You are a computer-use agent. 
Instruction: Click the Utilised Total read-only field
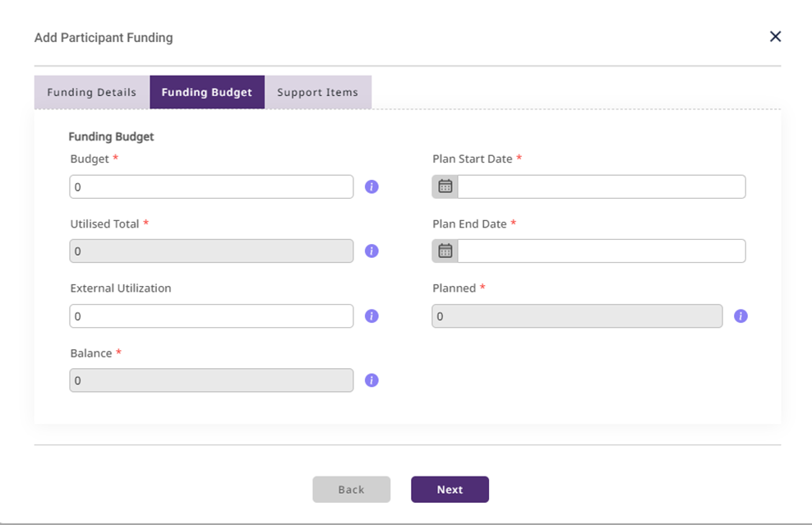pos(211,251)
